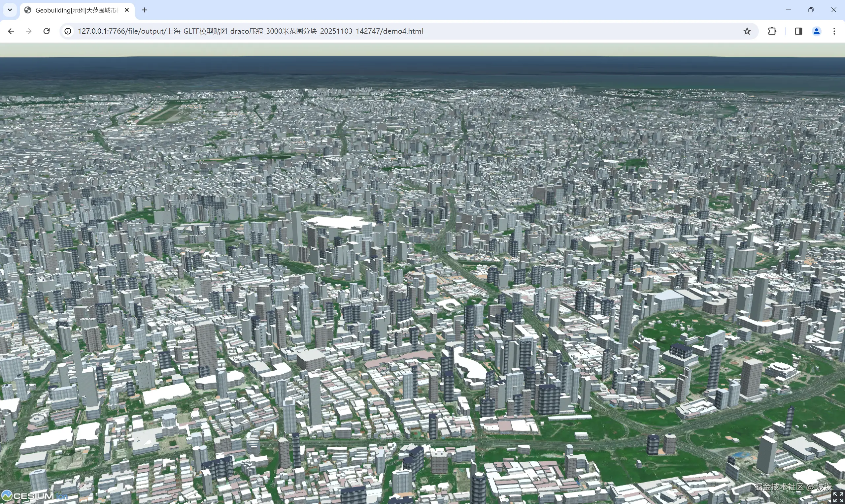Open the tab search chevron dropdown

(x=10, y=10)
